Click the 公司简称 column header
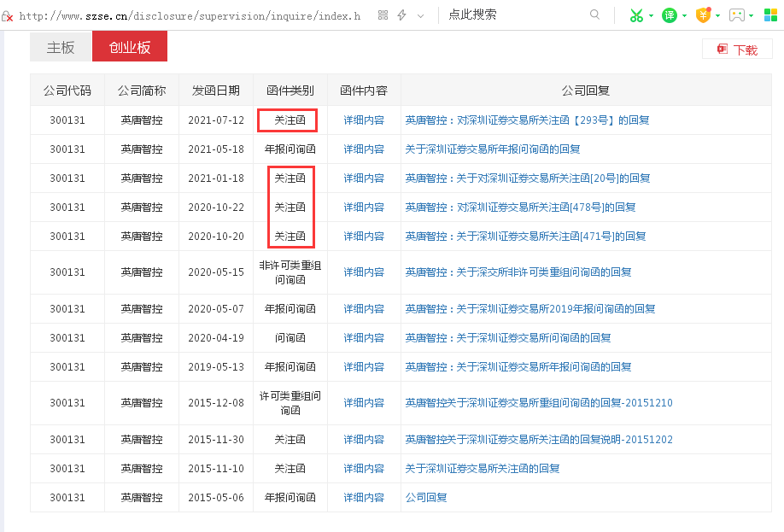Screen dimensions: 784x532 pos(142,91)
